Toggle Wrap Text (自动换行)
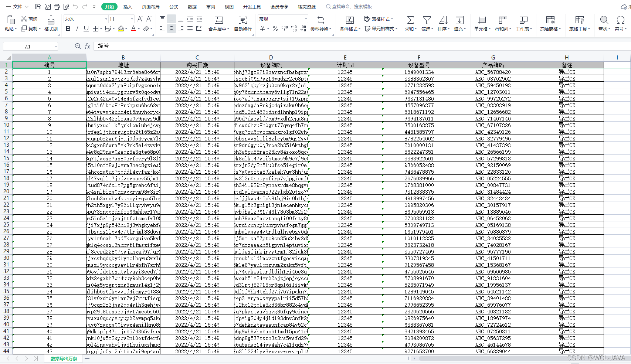Viewport: 631px width, 364px height. (243, 23)
